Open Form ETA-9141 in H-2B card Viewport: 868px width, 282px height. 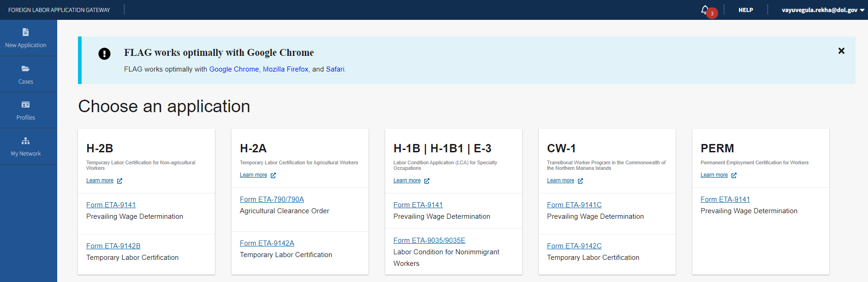click(111, 205)
